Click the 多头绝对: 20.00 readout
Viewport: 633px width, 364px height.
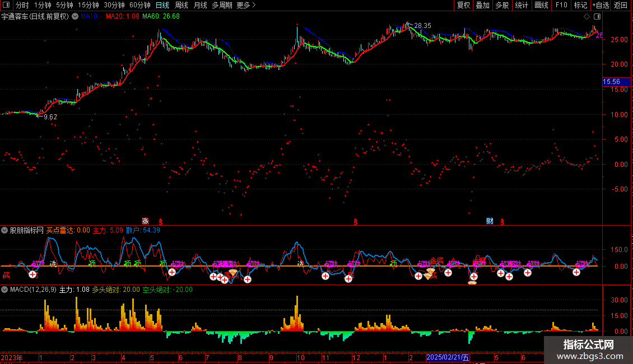tap(116, 290)
